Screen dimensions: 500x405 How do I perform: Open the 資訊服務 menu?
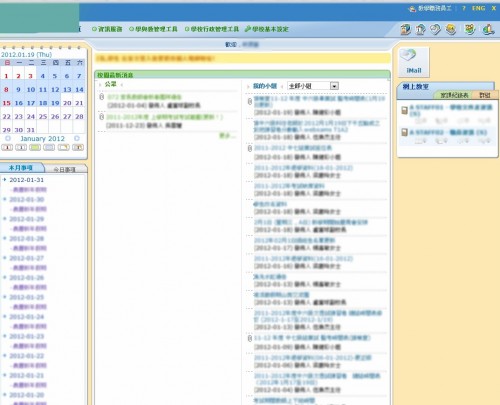tap(107, 29)
